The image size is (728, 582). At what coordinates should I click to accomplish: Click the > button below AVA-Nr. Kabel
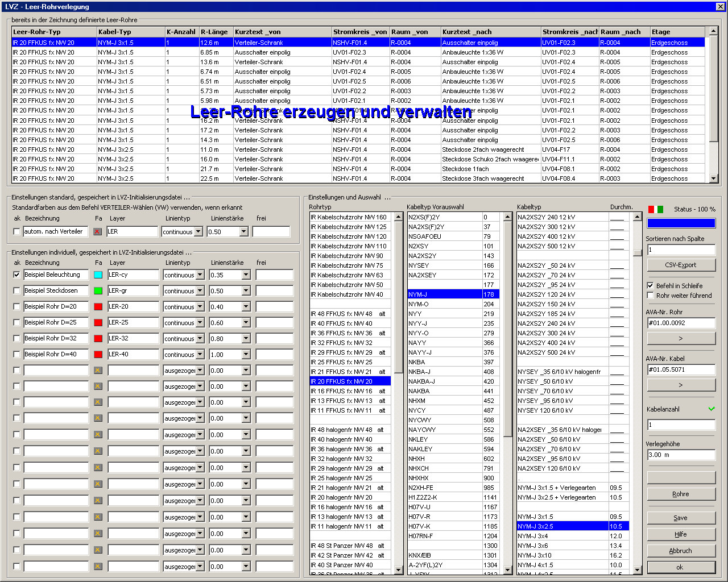(681, 385)
